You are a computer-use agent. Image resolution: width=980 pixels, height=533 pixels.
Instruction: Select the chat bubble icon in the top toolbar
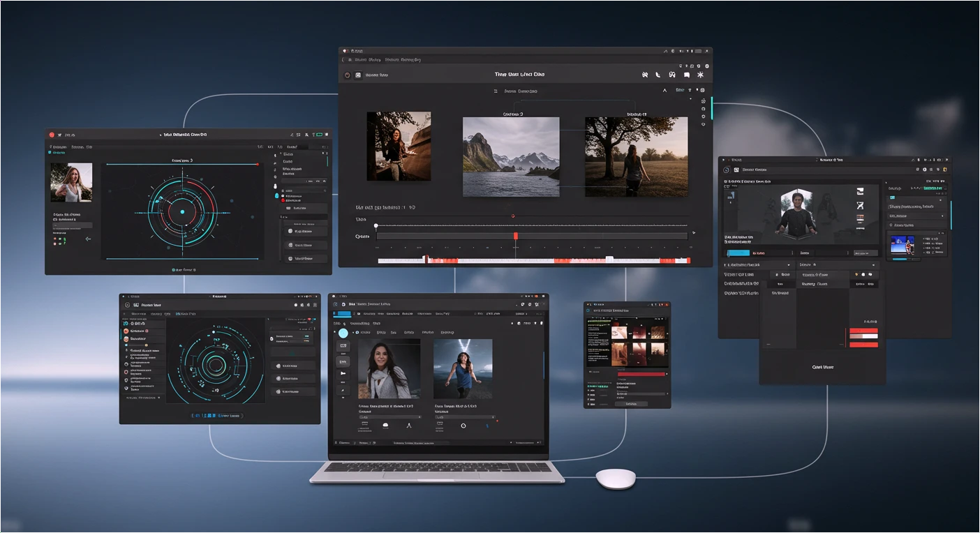point(686,75)
